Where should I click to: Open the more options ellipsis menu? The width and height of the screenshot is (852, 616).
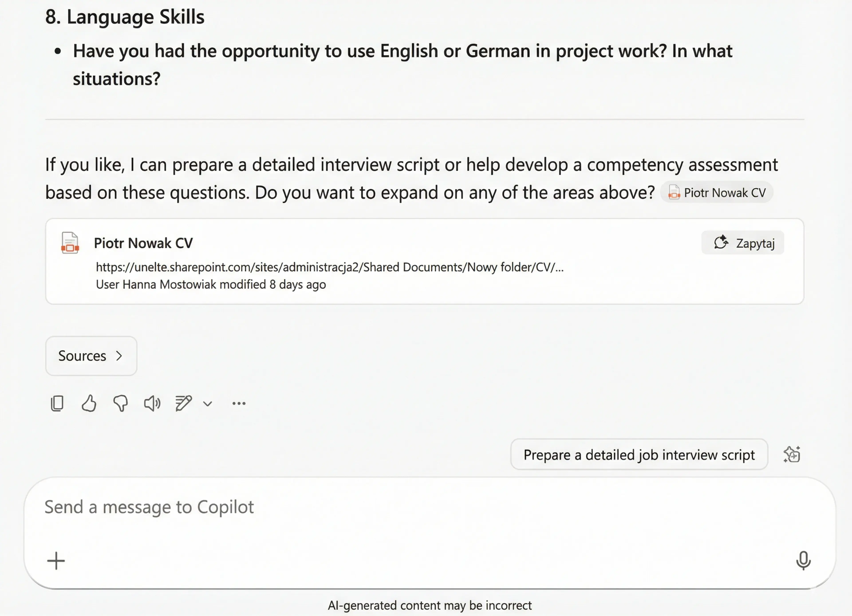[239, 404]
